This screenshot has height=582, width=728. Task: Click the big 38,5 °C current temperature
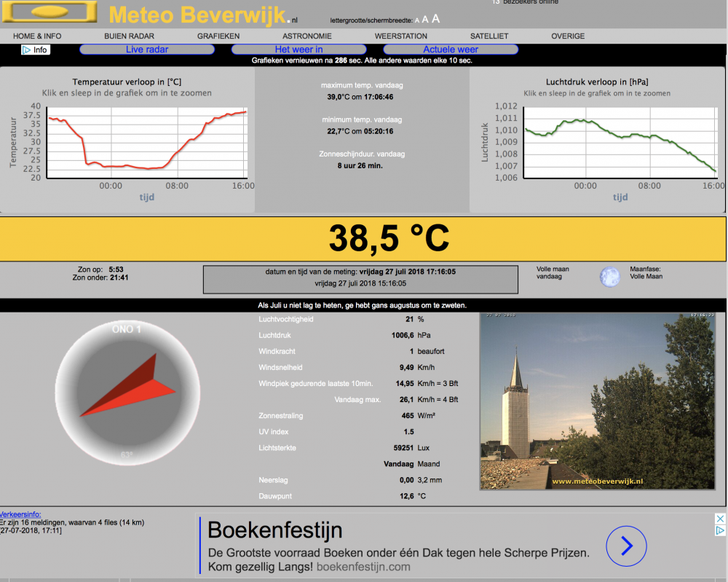(x=389, y=238)
